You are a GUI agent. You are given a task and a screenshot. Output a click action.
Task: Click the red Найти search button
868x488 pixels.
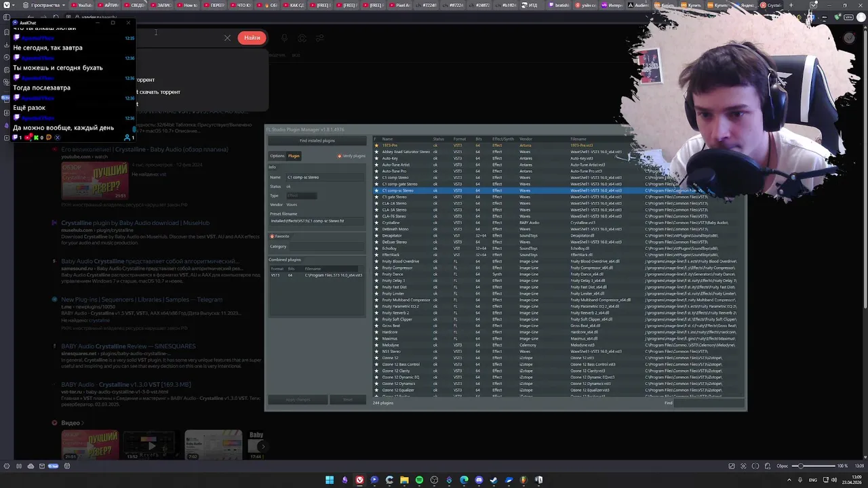[252, 38]
